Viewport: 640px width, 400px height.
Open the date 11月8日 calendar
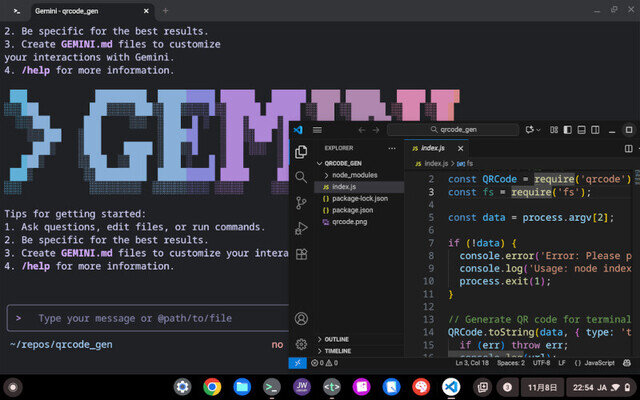pyautogui.click(x=542, y=387)
